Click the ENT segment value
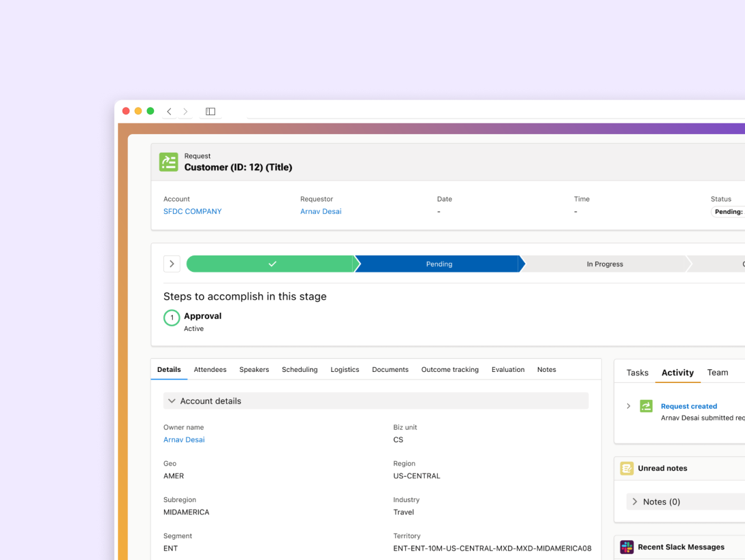The image size is (745, 560). 170,548
